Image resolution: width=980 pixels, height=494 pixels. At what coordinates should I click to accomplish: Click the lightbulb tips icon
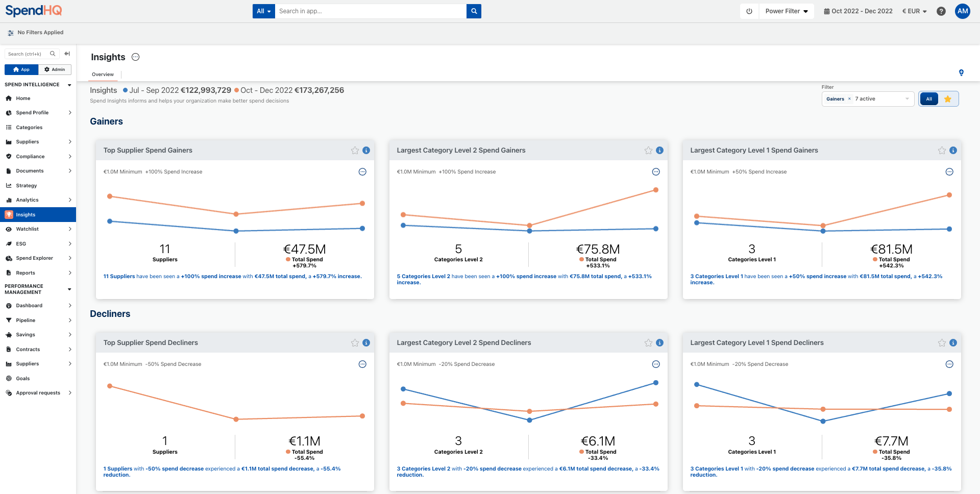point(961,73)
